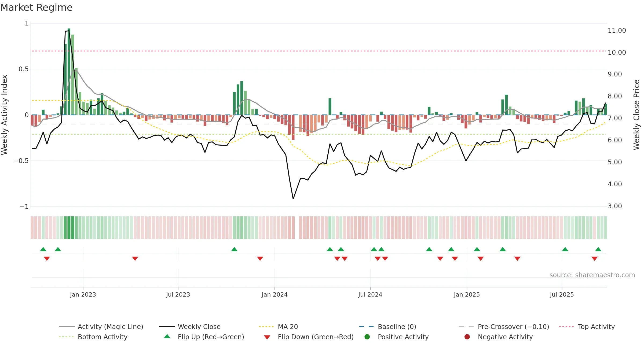This screenshot has height=362, width=644.
Task: Click the green Flip Up legend triangle
Action: coord(167,336)
